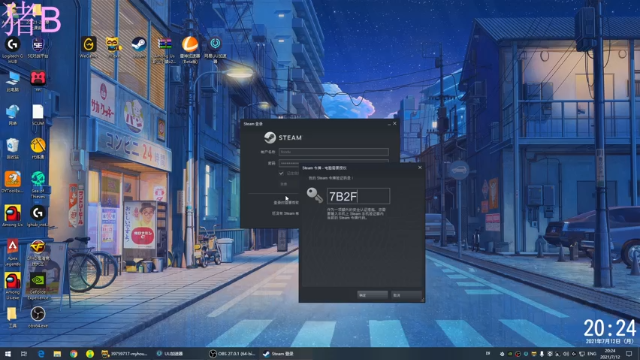
Task: Open File Explorer from the taskbar
Action: tap(57, 354)
